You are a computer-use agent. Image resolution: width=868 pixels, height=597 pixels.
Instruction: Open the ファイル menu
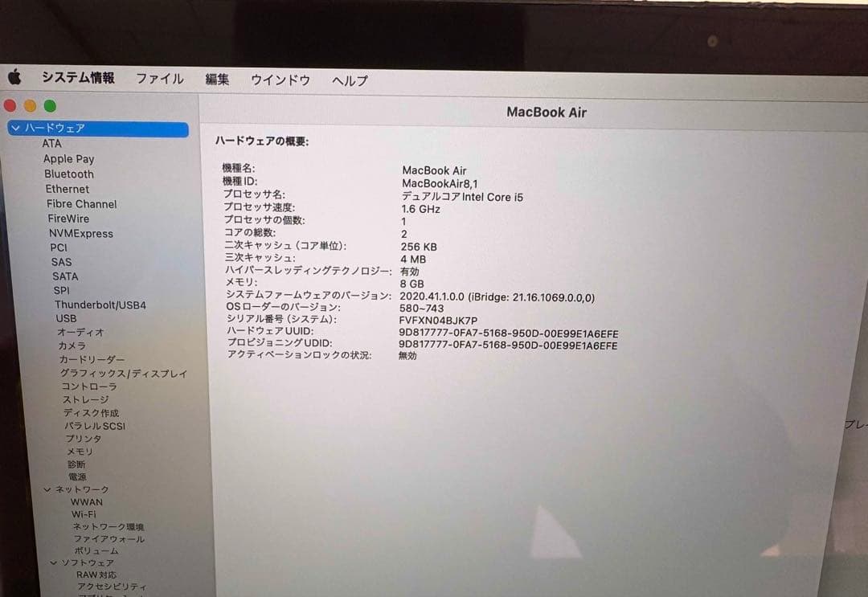click(159, 79)
